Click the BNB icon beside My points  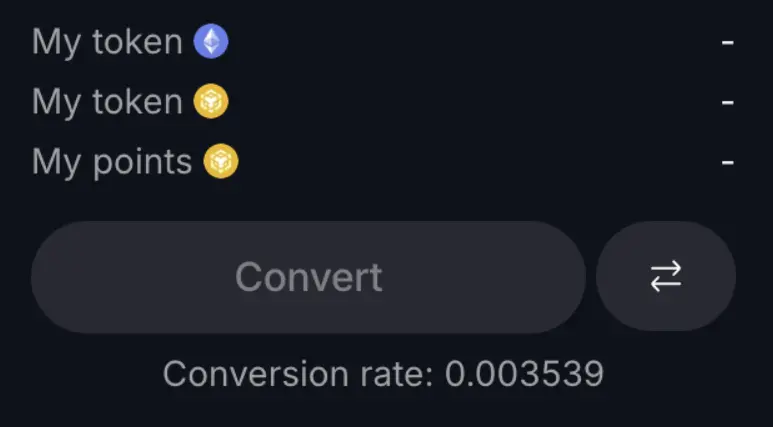(x=220, y=161)
